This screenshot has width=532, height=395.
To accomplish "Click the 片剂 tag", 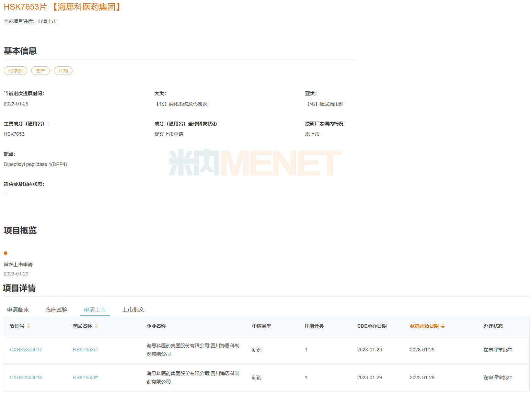I will [63, 71].
